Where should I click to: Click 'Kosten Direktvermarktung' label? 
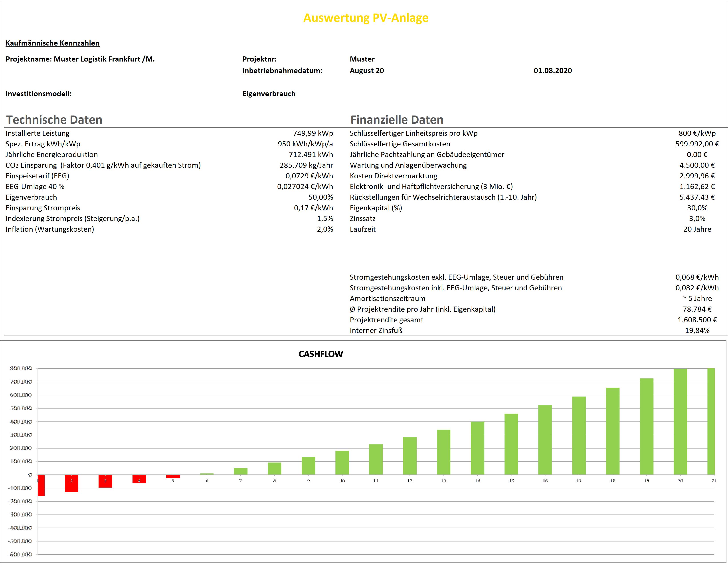[x=393, y=176]
